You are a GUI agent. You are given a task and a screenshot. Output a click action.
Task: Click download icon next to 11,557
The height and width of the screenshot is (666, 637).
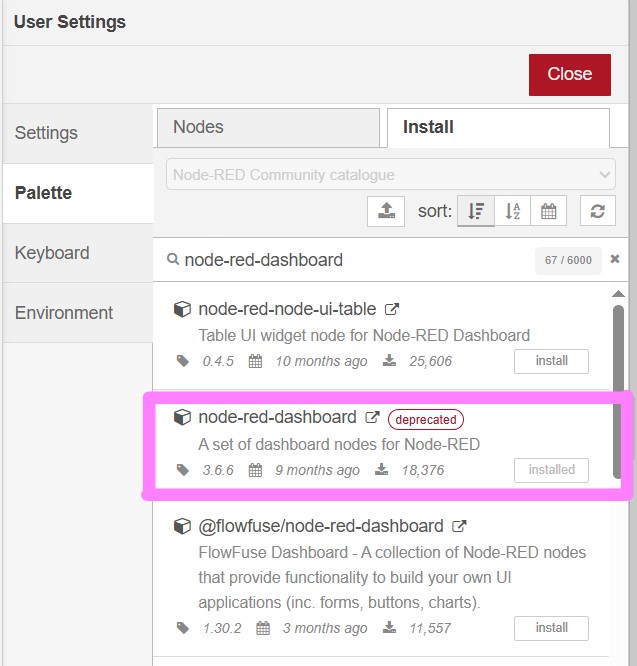pyautogui.click(x=389, y=627)
